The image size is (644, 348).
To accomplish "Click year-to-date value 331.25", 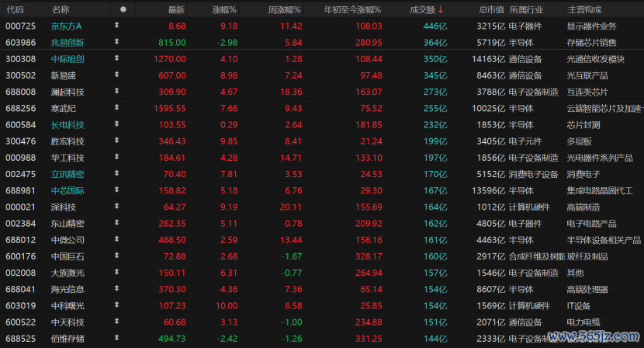I will pos(369,339).
